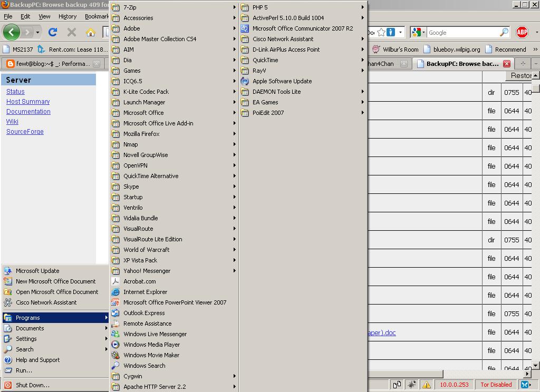Expand the Mozilla Firefox folder
The width and height of the screenshot is (540, 392).
tap(174, 133)
